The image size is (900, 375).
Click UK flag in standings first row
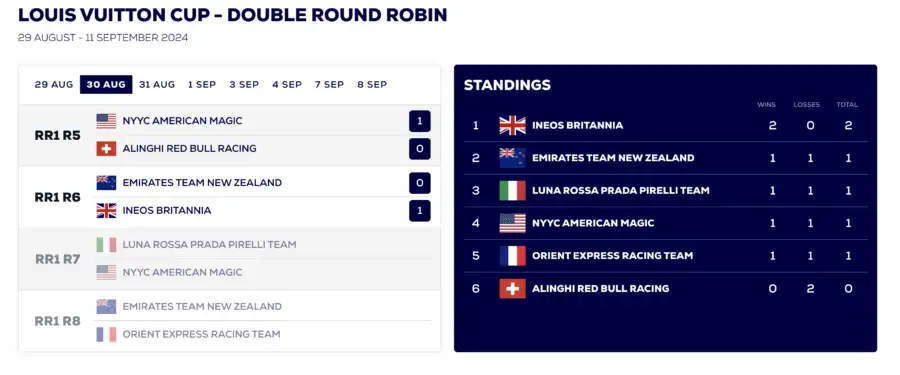[513, 125]
